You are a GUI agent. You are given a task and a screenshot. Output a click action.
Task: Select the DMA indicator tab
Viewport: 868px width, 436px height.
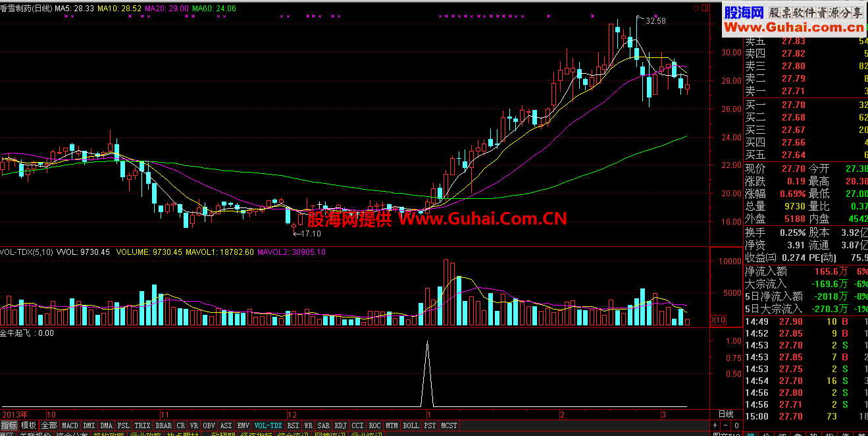107,425
